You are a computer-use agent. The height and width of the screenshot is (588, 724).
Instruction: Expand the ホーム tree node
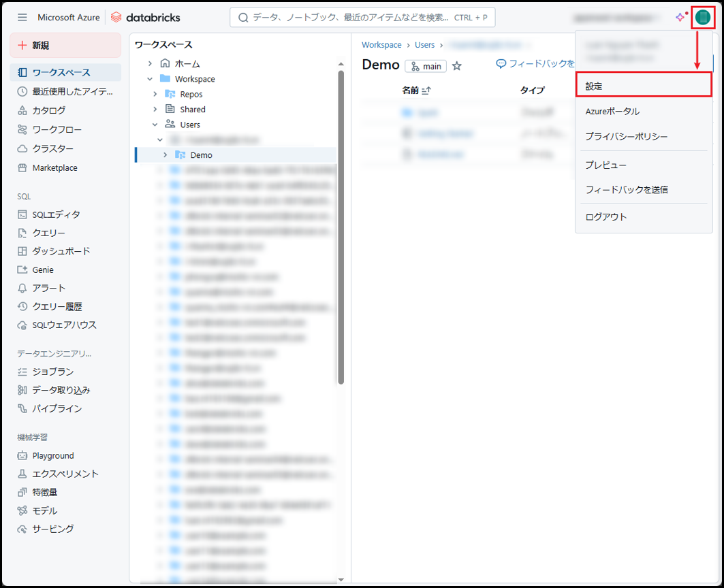point(150,64)
